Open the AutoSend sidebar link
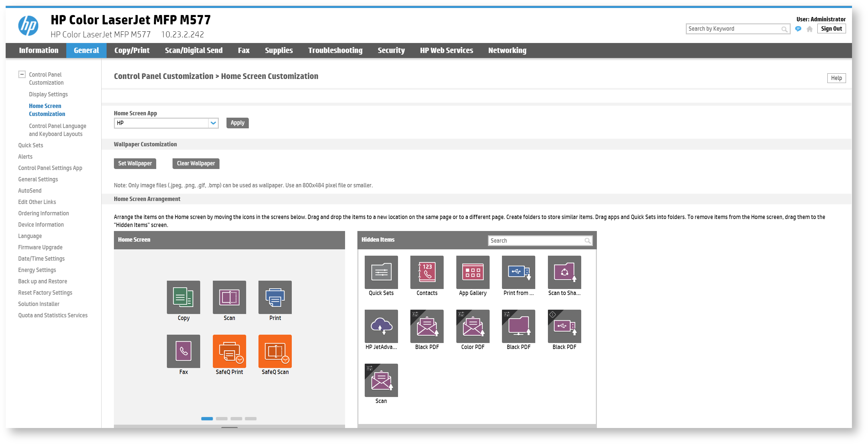The height and width of the screenshot is (444, 868). tap(30, 191)
